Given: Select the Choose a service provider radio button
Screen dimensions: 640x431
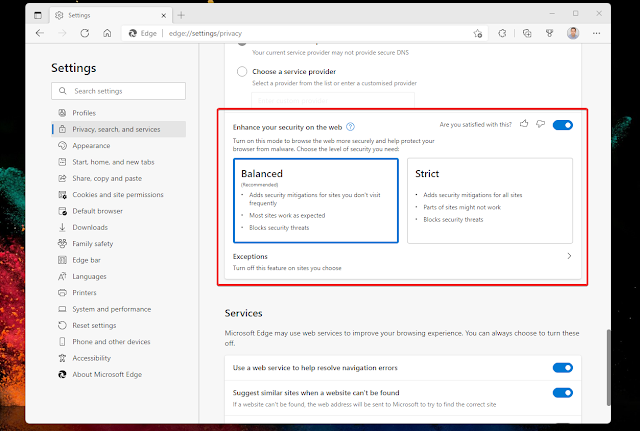Looking at the screenshot, I should click(x=242, y=72).
